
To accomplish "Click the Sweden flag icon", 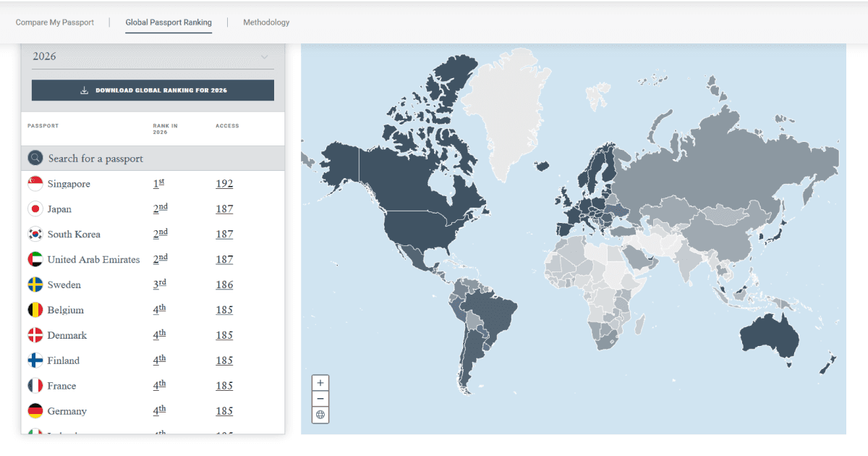I will [35, 284].
